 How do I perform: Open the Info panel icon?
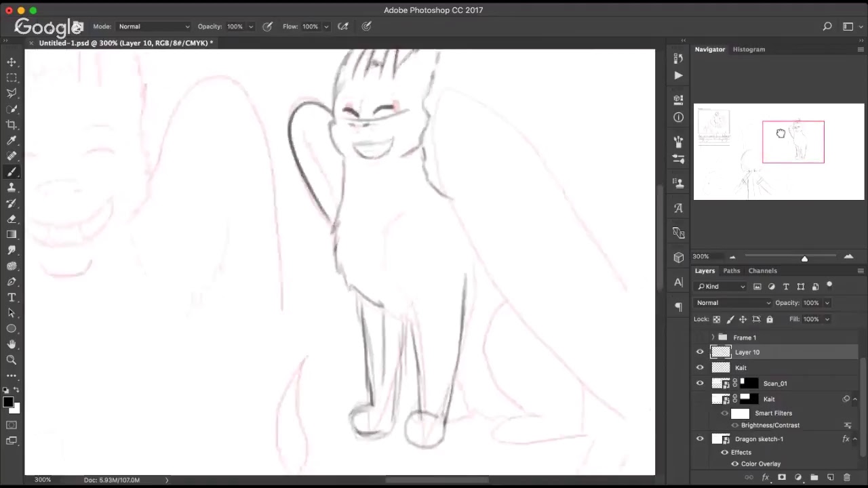(678, 117)
